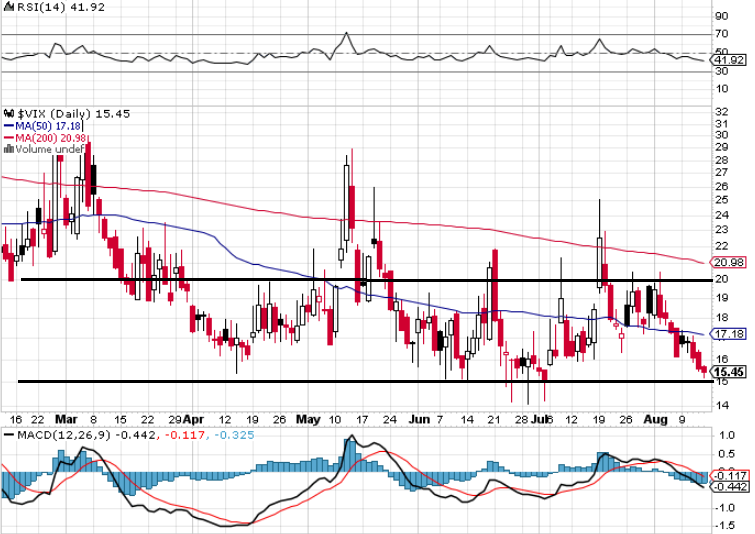This screenshot has height=534, width=755.
Task: Click the red 20.98 MA price tag
Action: (x=724, y=262)
